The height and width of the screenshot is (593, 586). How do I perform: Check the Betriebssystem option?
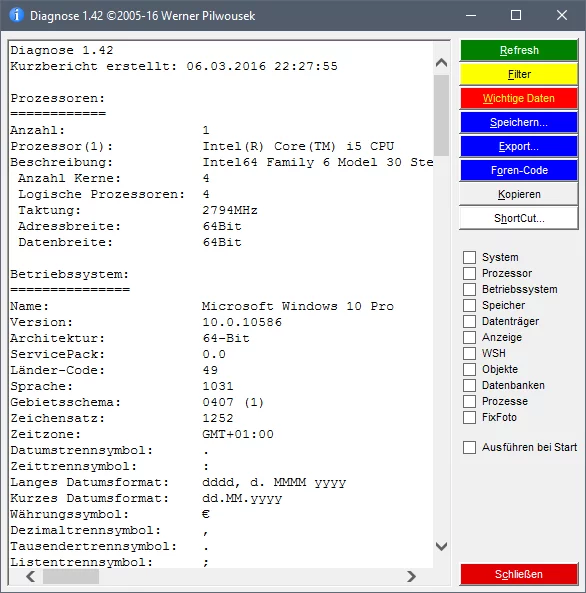[x=469, y=289]
